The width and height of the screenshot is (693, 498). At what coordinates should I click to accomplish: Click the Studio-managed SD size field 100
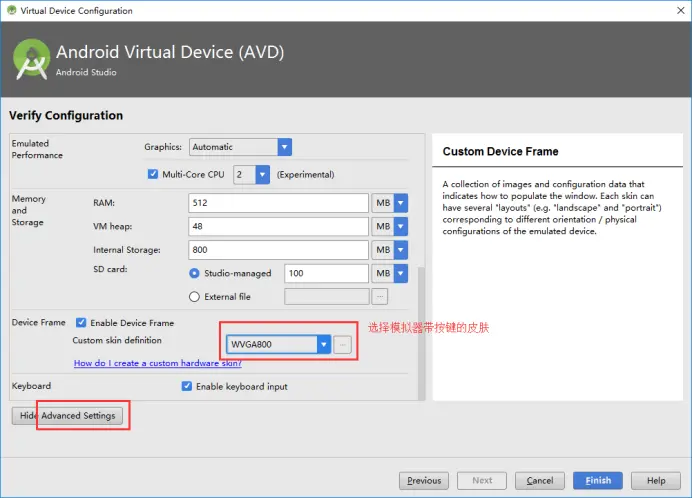(327, 273)
